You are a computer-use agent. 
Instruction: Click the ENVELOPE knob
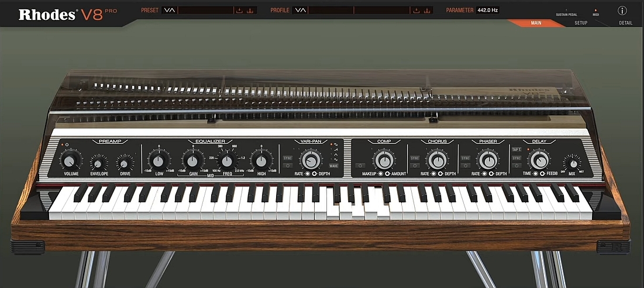[x=98, y=164]
